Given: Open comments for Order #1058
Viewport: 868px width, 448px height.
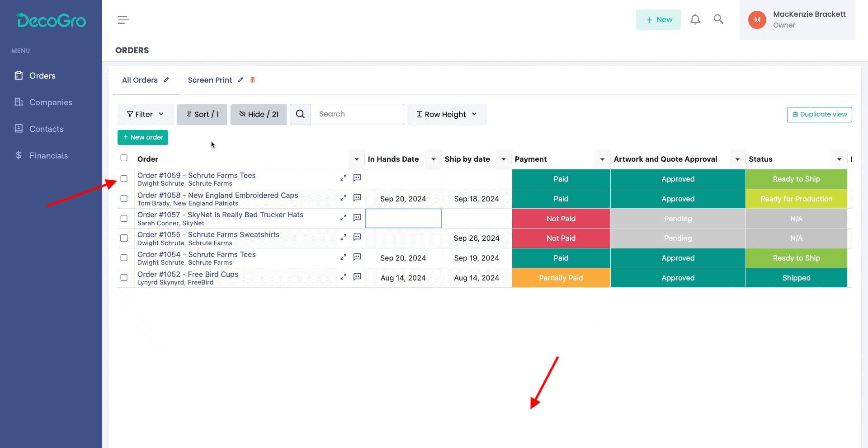Looking at the screenshot, I should (x=357, y=198).
